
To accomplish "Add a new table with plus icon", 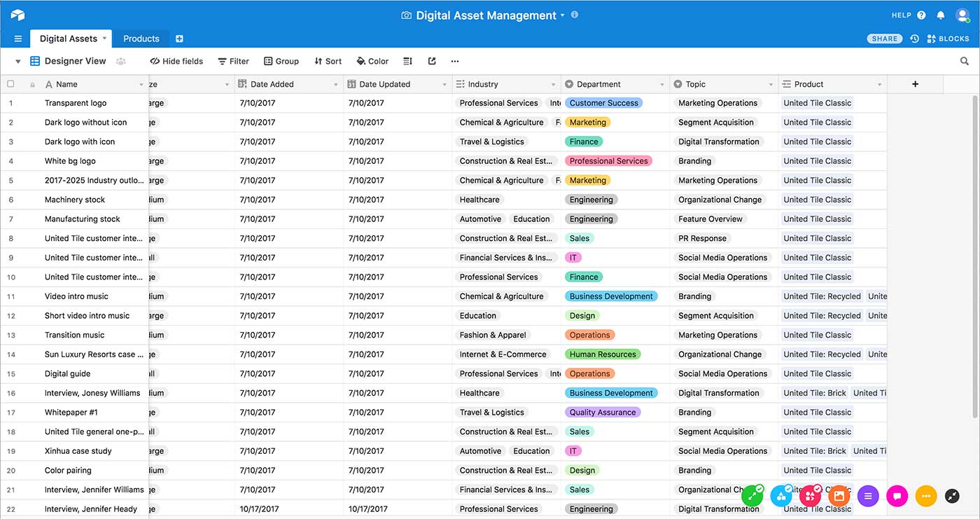I will tap(179, 39).
